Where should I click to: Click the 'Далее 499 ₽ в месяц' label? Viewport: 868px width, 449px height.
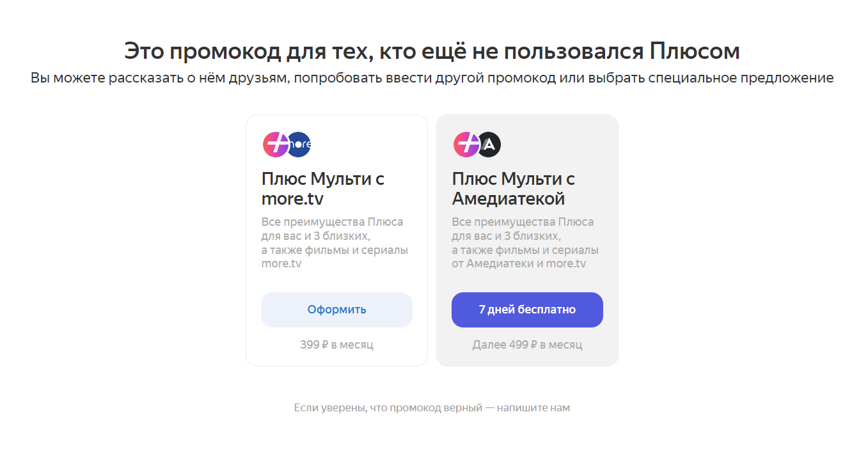[x=527, y=345]
